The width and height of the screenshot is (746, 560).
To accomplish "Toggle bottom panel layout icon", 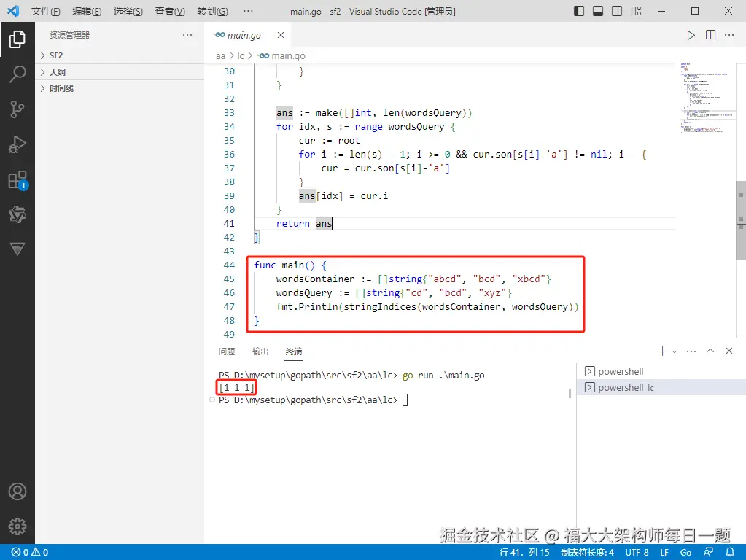I will (x=598, y=11).
